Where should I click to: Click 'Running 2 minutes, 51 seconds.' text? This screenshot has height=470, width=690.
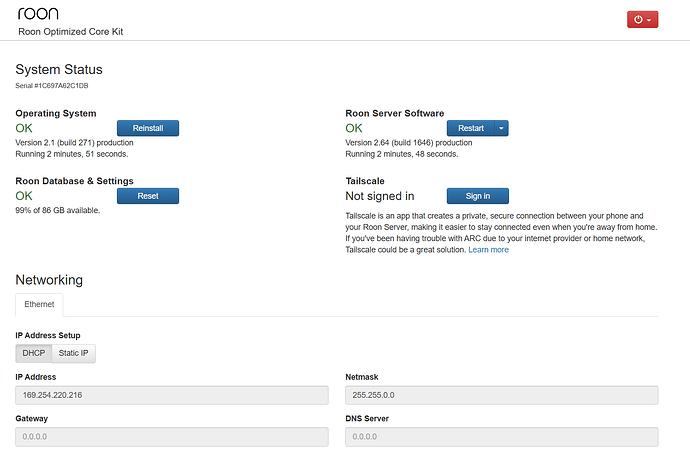point(72,154)
